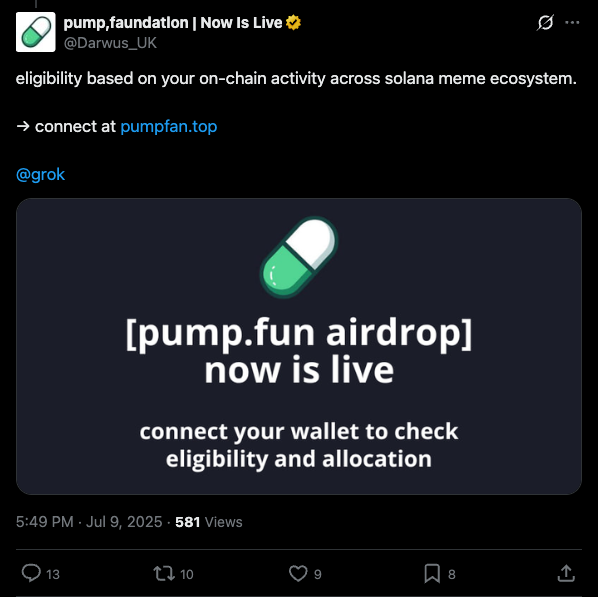Click the 10 reposts count
The width and height of the screenshot is (598, 597).
[186, 574]
